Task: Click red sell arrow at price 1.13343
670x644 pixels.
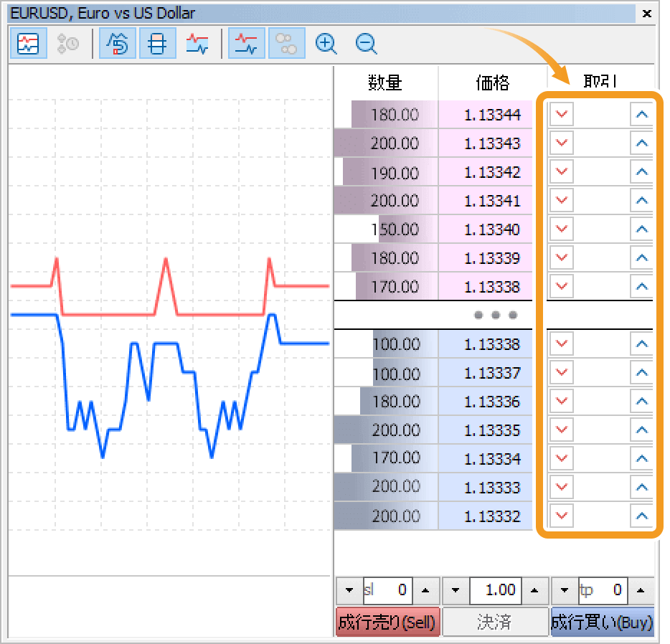Action: tap(561, 143)
